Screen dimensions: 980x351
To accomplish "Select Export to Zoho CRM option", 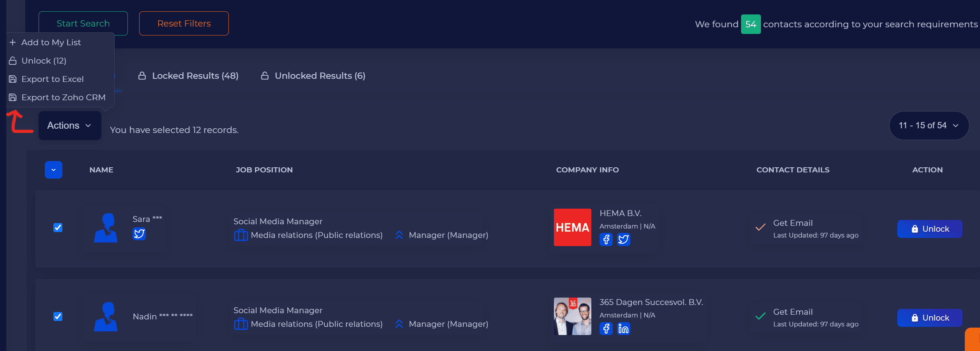I will point(63,97).
